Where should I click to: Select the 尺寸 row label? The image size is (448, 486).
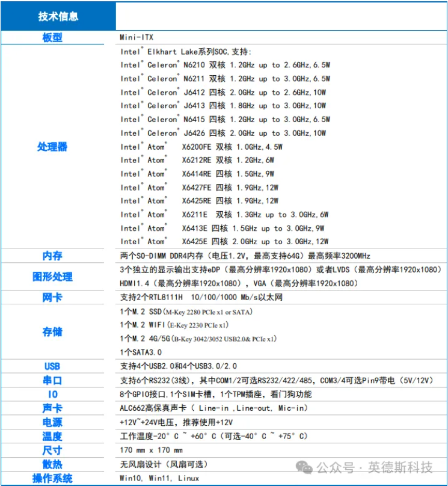(x=52, y=451)
